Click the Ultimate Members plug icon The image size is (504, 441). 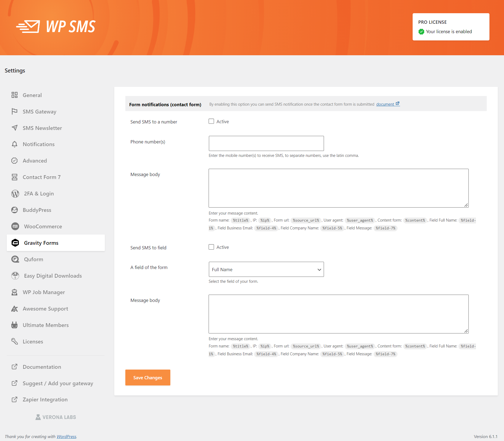click(x=15, y=325)
